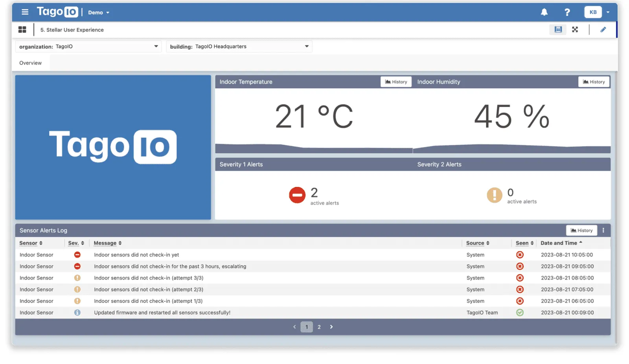Click the TagoIO logo in the top bar
Screen dimensions: 629x364
(57, 12)
